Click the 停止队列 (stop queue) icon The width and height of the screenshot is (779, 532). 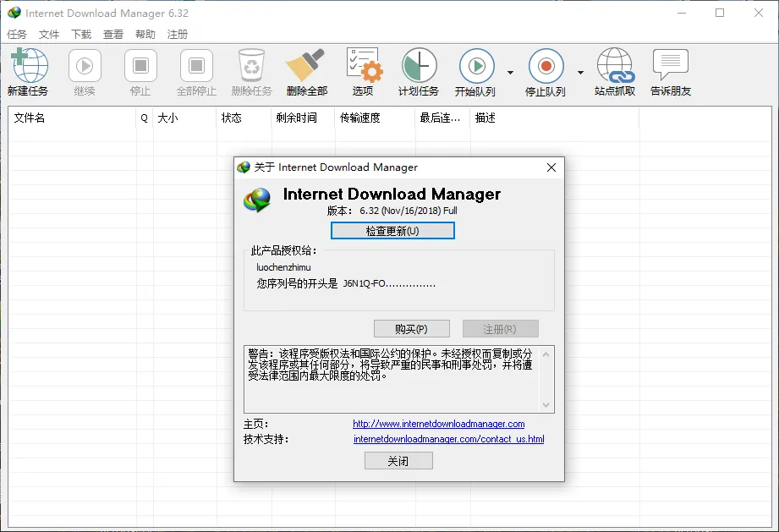(546, 67)
